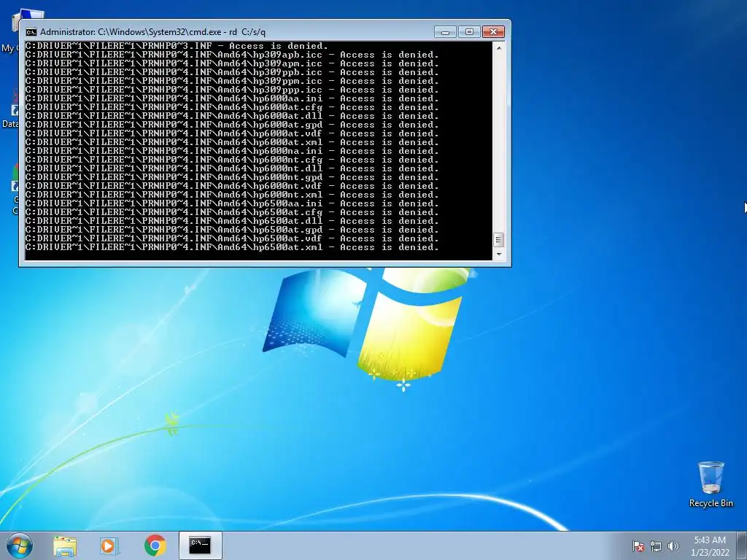Click the line ending hp6500at.xml
This screenshot has width=747, height=560.
tap(232, 247)
